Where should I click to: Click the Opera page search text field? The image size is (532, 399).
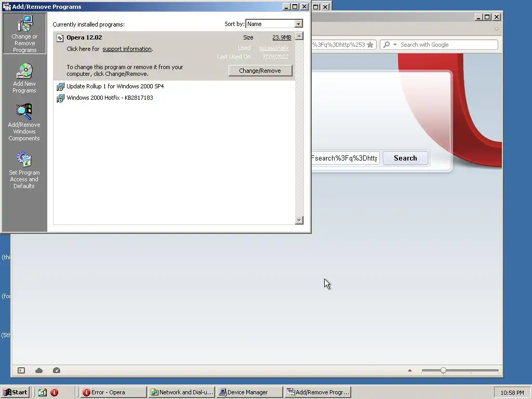[x=345, y=158]
